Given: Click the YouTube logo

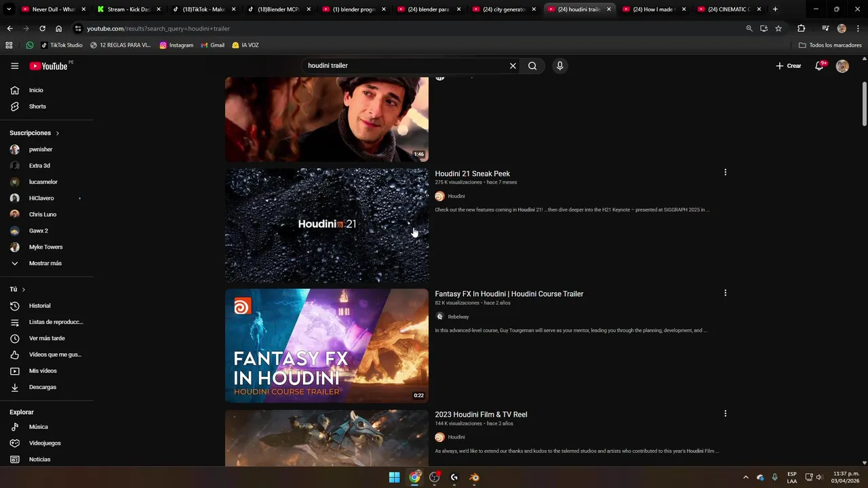Looking at the screenshot, I should point(48,66).
